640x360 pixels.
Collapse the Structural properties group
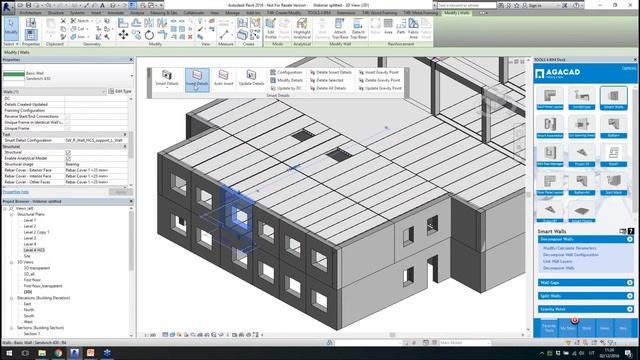coord(125,147)
